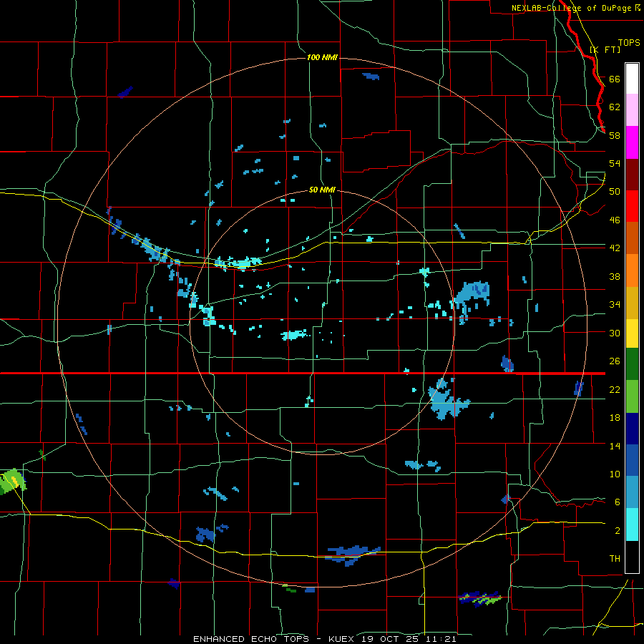Select the "26" scale label
The width and height of the screenshot is (644, 644).
click(x=615, y=361)
